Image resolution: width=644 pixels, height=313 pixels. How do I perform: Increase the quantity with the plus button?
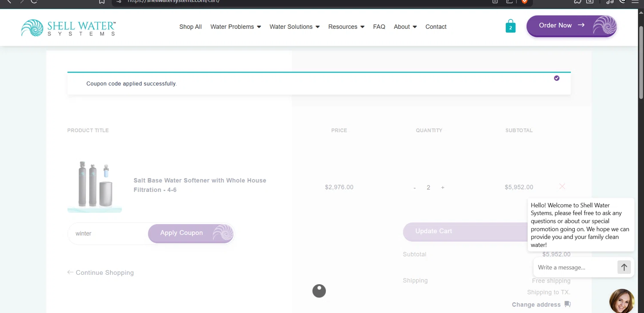[x=443, y=188]
